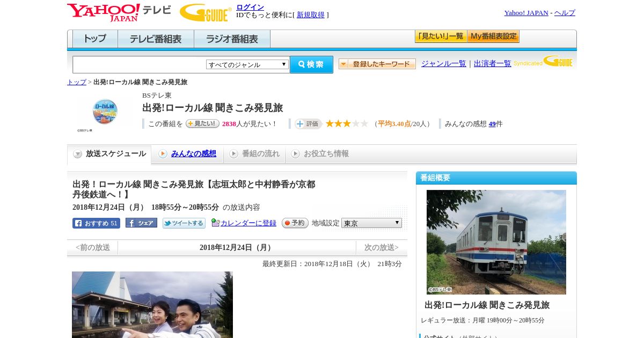Screen dimensions: 644x338
Task: Click the episode title heading text
Action: [x=194, y=189]
